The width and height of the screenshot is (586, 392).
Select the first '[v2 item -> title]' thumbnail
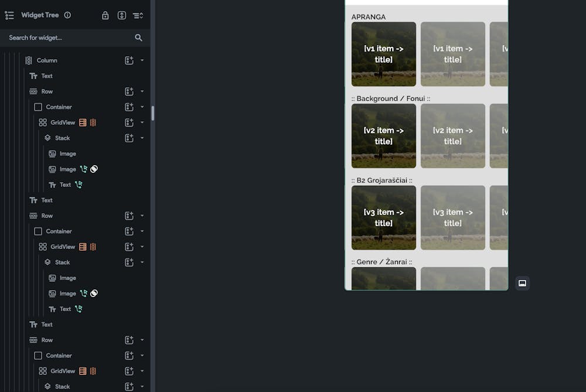383,136
